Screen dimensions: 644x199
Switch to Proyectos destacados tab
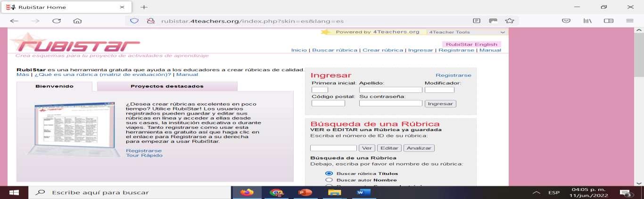[x=167, y=86]
